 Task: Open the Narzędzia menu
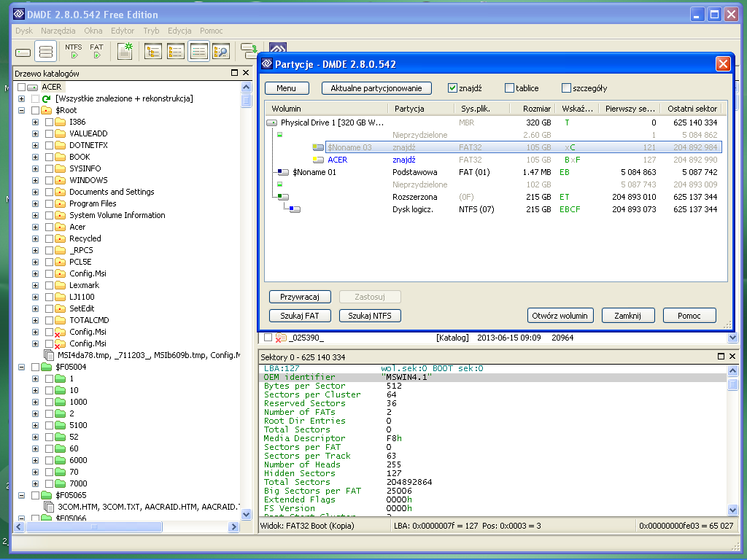click(x=58, y=31)
